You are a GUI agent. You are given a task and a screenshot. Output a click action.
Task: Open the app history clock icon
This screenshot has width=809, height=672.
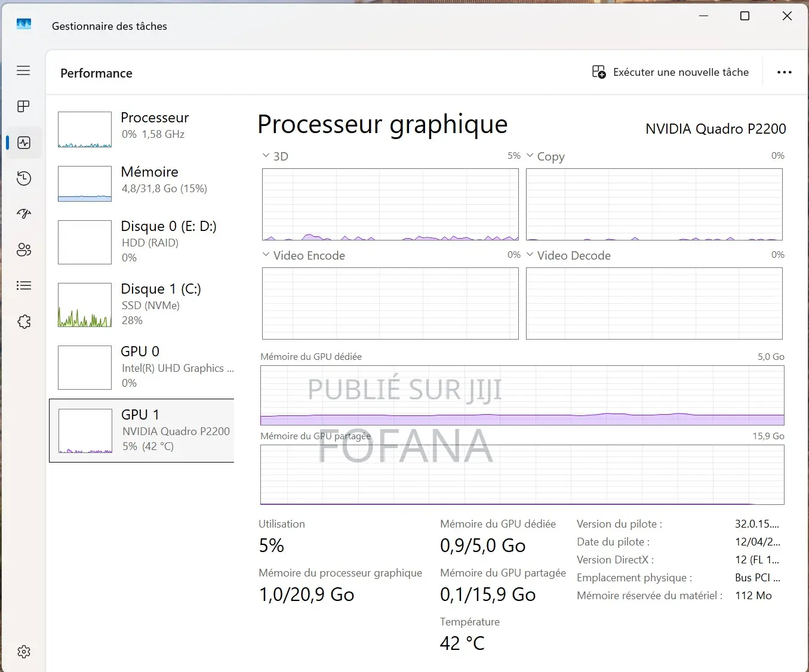23,178
